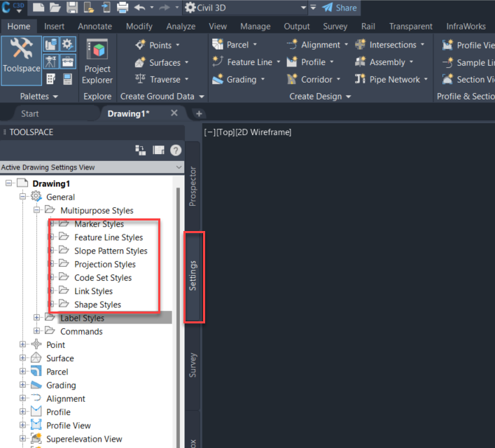Screen dimensions: 495x448
Task: Select Marker Styles in the tree
Action: [x=99, y=224]
